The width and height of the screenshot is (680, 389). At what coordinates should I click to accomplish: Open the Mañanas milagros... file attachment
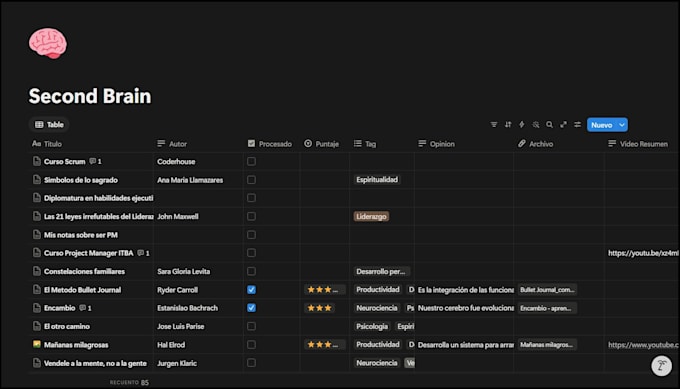[546, 345]
